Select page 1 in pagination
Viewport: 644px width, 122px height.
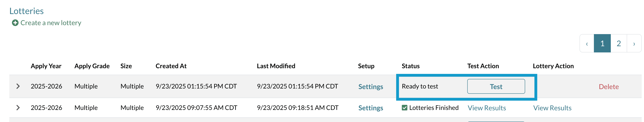pyautogui.click(x=602, y=43)
